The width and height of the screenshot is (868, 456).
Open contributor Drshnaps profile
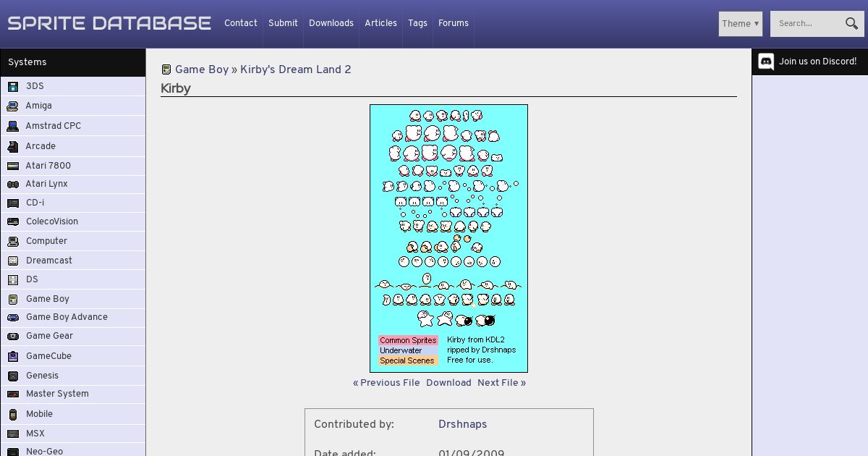coord(463,425)
